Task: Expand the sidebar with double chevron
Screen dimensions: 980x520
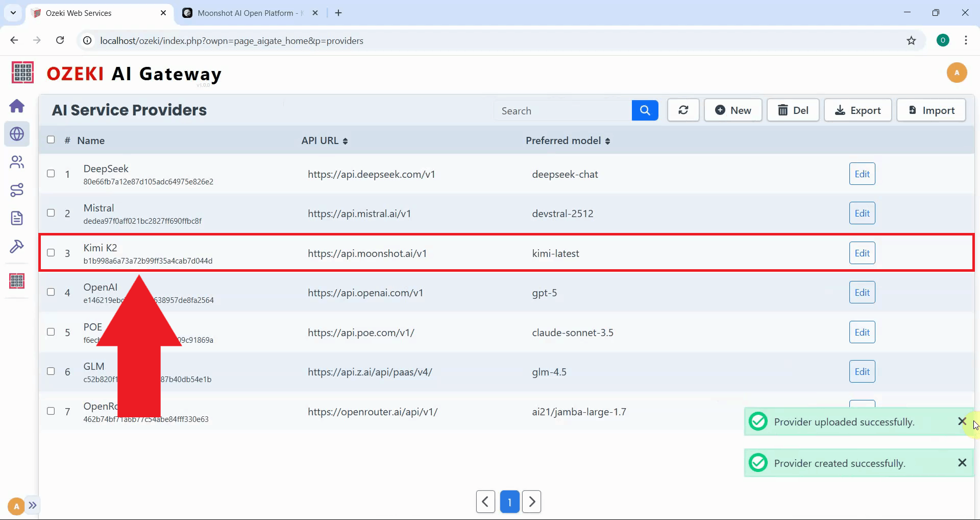Action: 33,506
